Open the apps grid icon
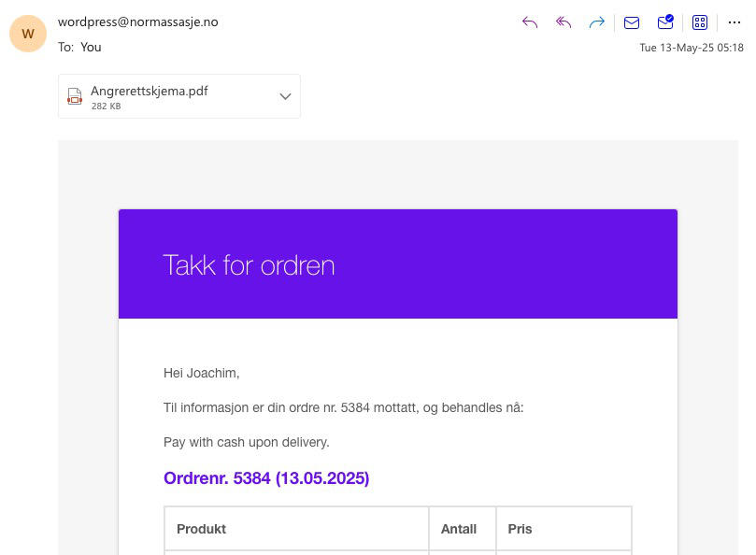 [700, 22]
